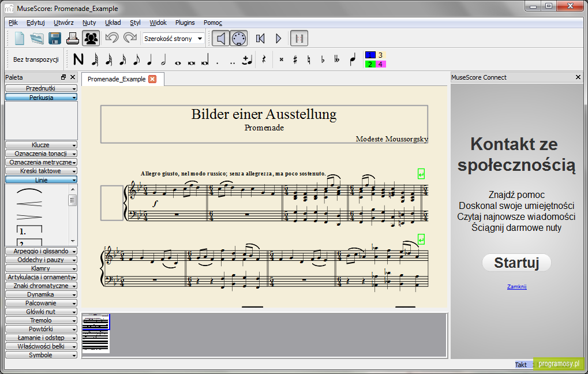Toggle the MIDI input button
The image size is (588, 374).
point(238,38)
